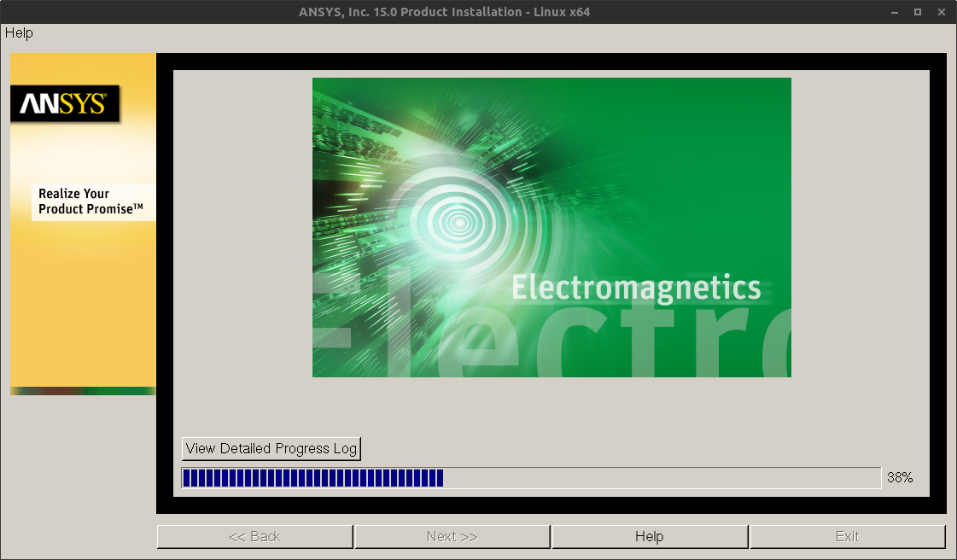Click Realize Your Product Promise text
957x560 pixels.
click(91, 201)
